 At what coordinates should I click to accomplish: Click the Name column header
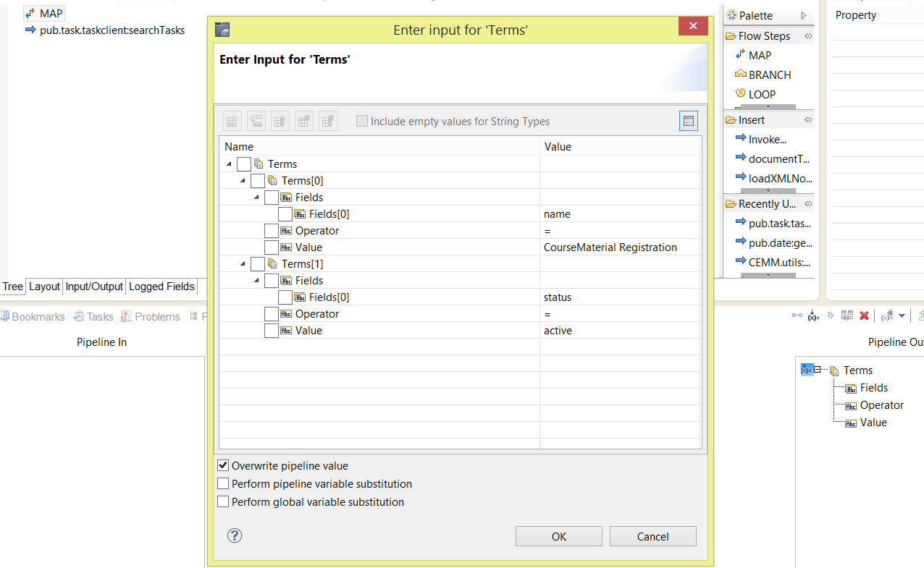379,146
